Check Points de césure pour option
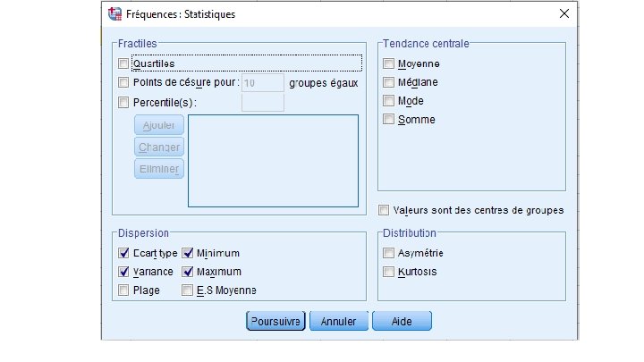 (x=123, y=82)
